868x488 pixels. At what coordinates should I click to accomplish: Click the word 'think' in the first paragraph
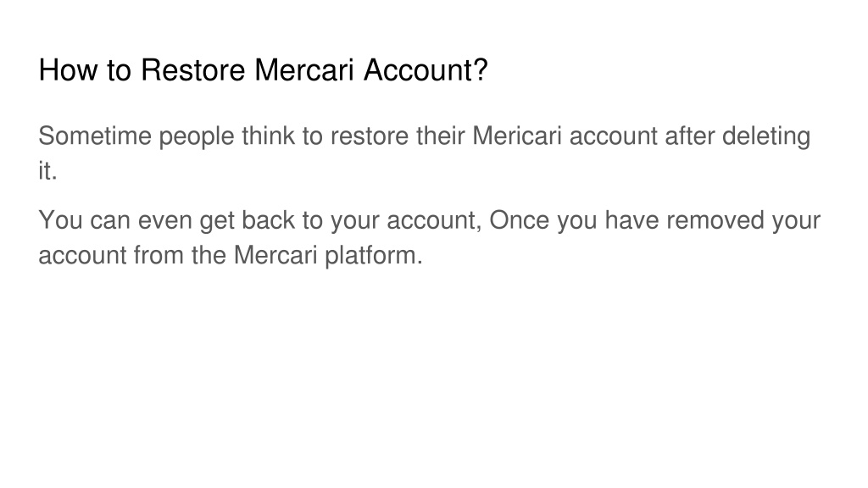tap(269, 136)
